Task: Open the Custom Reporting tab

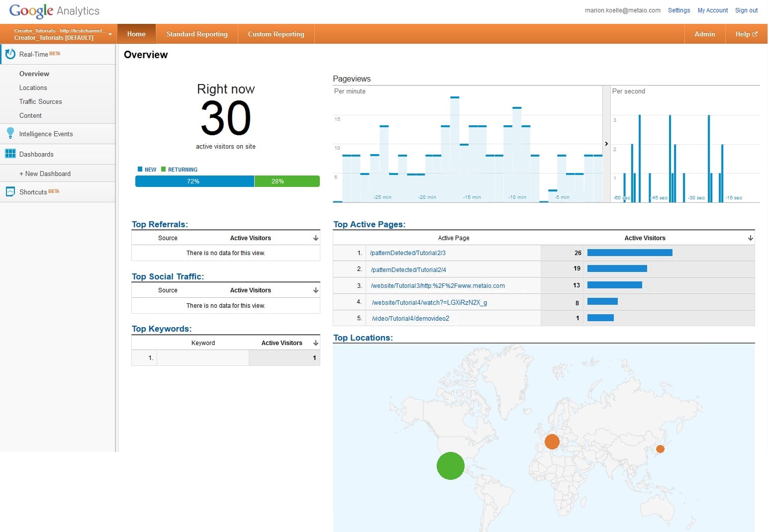Action: tap(276, 34)
